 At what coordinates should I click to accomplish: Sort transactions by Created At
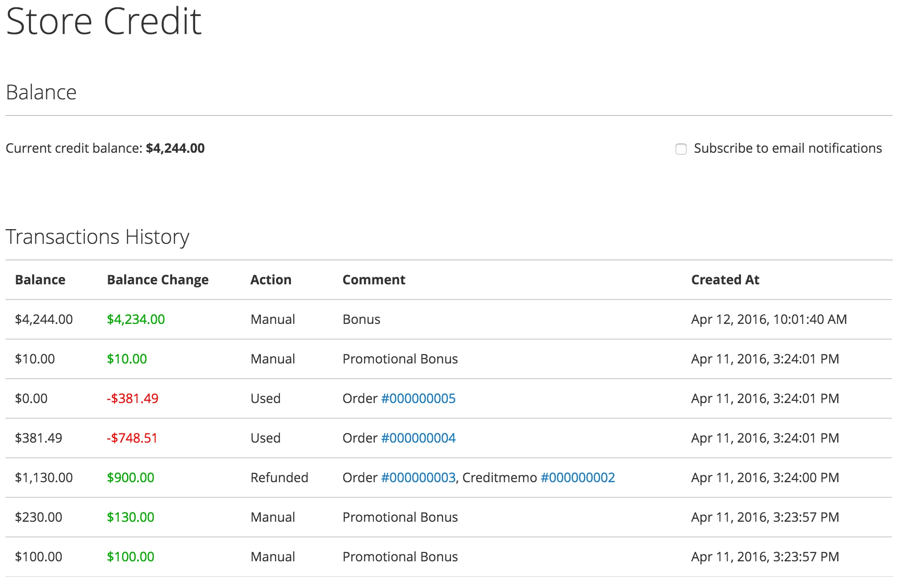(x=725, y=279)
